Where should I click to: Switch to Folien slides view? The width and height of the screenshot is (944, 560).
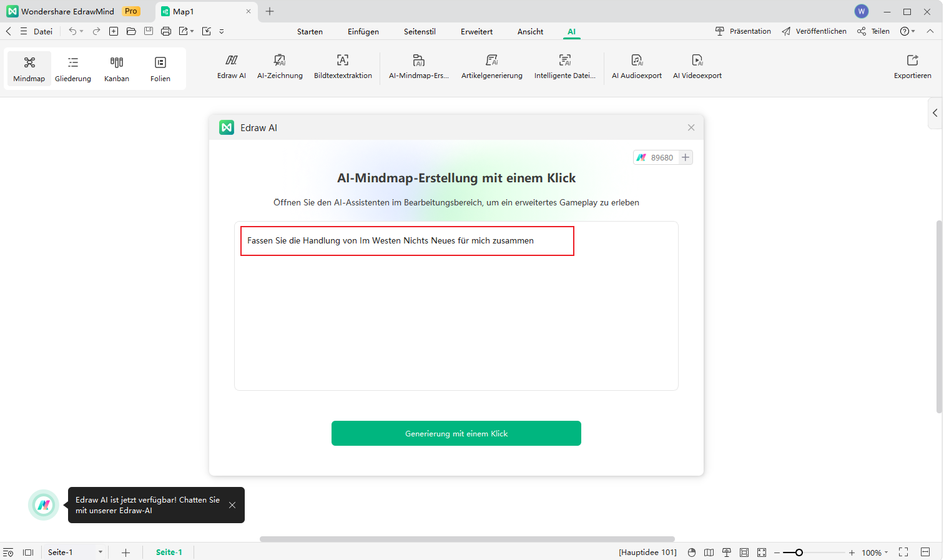tap(160, 69)
